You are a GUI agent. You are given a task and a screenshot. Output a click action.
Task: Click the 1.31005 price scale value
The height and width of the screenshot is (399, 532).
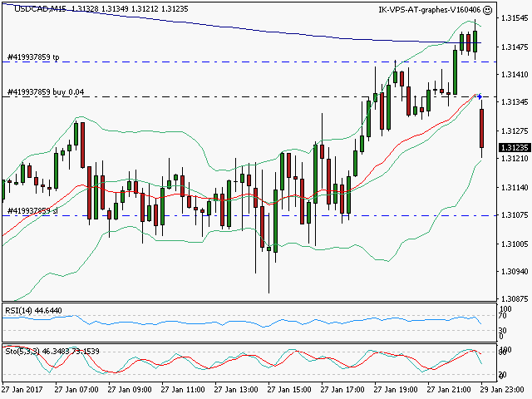[515, 244]
